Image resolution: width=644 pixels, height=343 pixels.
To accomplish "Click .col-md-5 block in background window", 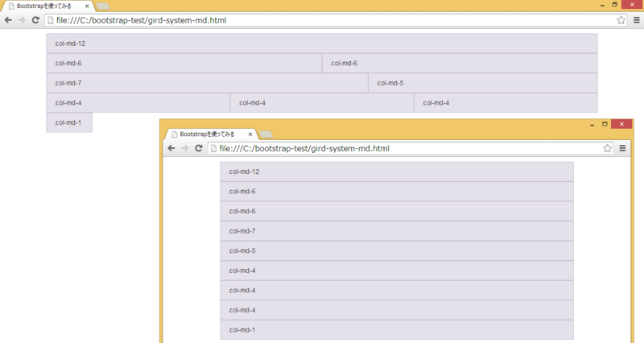I will click(x=483, y=83).
